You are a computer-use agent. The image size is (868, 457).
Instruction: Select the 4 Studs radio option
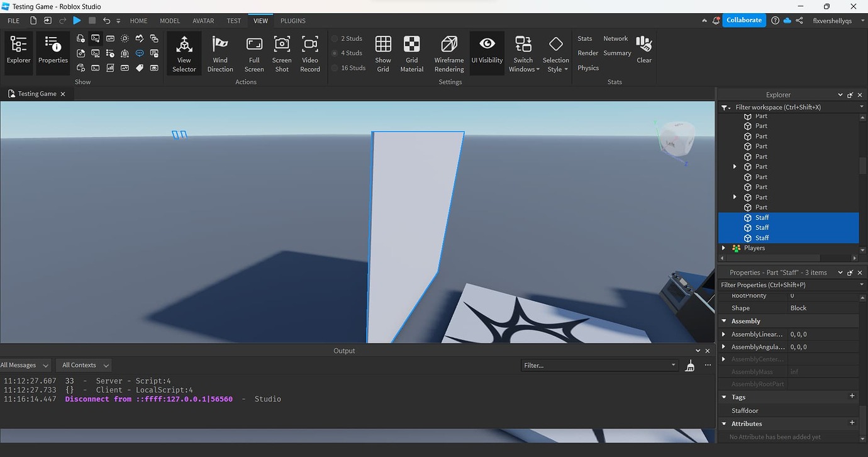coord(347,53)
